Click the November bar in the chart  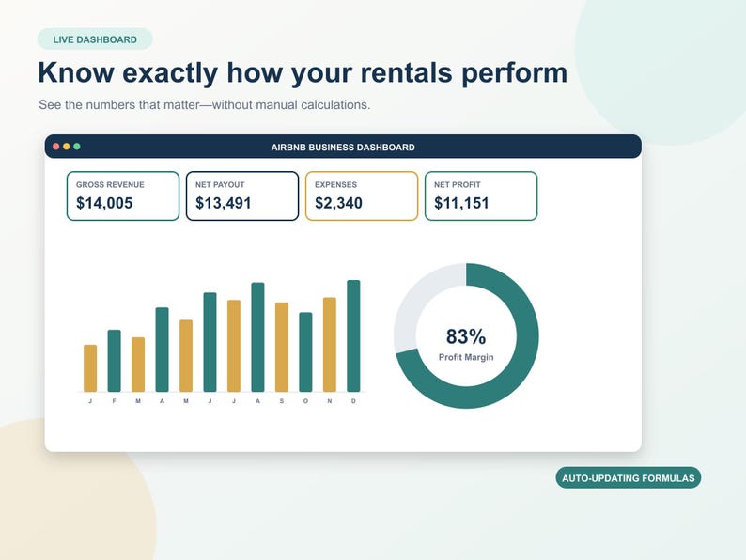pyautogui.click(x=330, y=345)
